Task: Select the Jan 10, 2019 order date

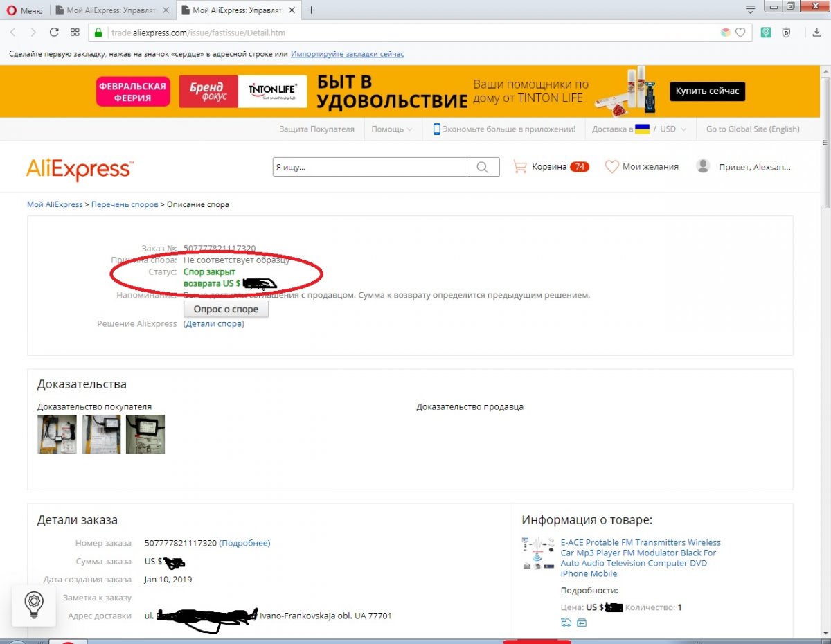Action: point(168,579)
